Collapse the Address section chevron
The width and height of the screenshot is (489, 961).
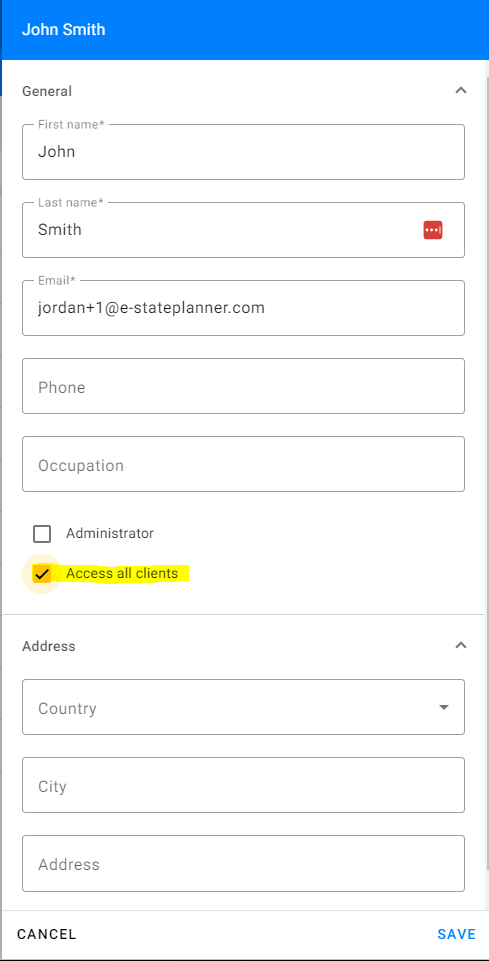tap(461, 645)
